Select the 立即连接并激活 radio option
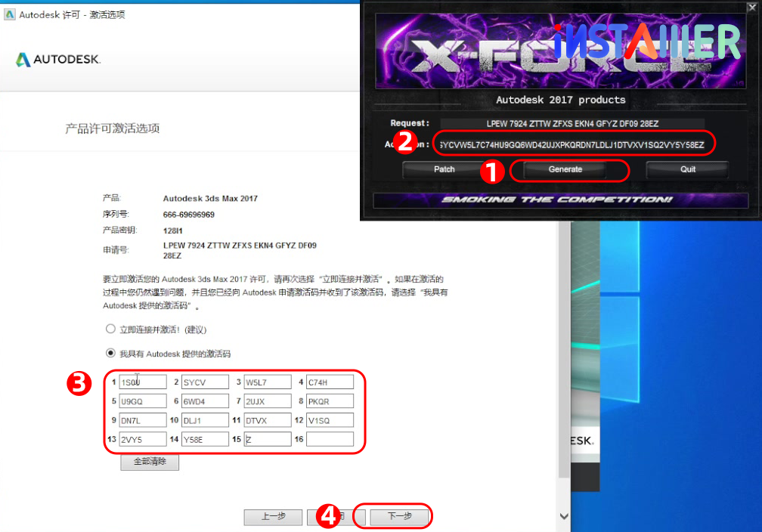Viewport: 762px width, 532px height. [111, 329]
